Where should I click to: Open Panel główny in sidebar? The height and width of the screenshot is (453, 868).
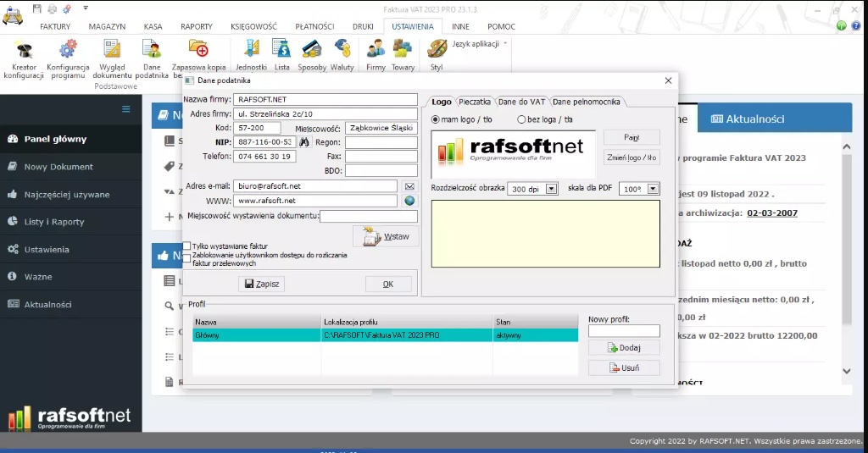(x=71, y=139)
